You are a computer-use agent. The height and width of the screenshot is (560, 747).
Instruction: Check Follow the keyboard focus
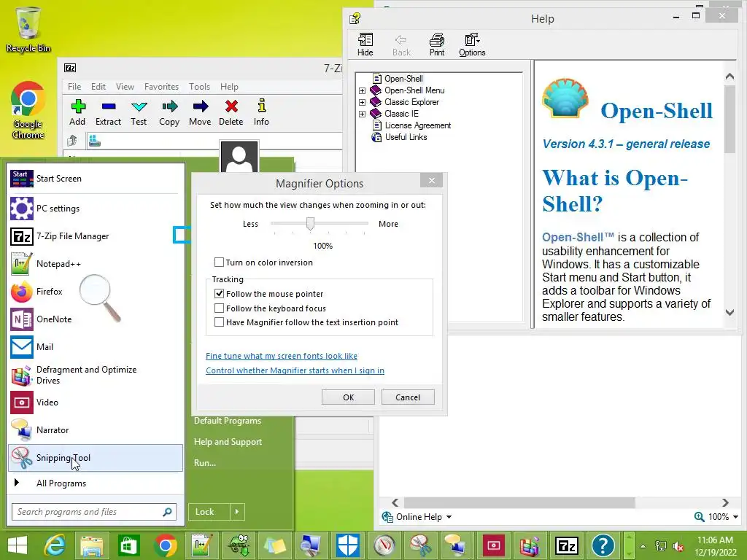pos(219,308)
